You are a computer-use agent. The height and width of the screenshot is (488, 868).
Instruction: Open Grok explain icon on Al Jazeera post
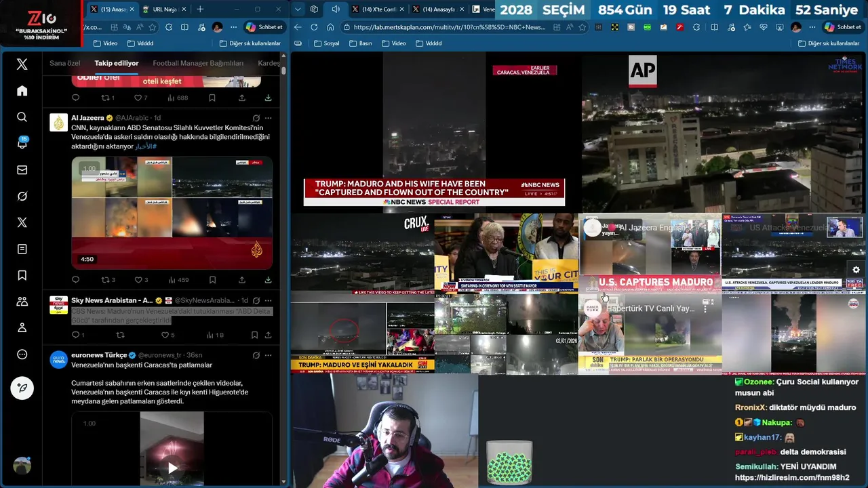tap(256, 118)
